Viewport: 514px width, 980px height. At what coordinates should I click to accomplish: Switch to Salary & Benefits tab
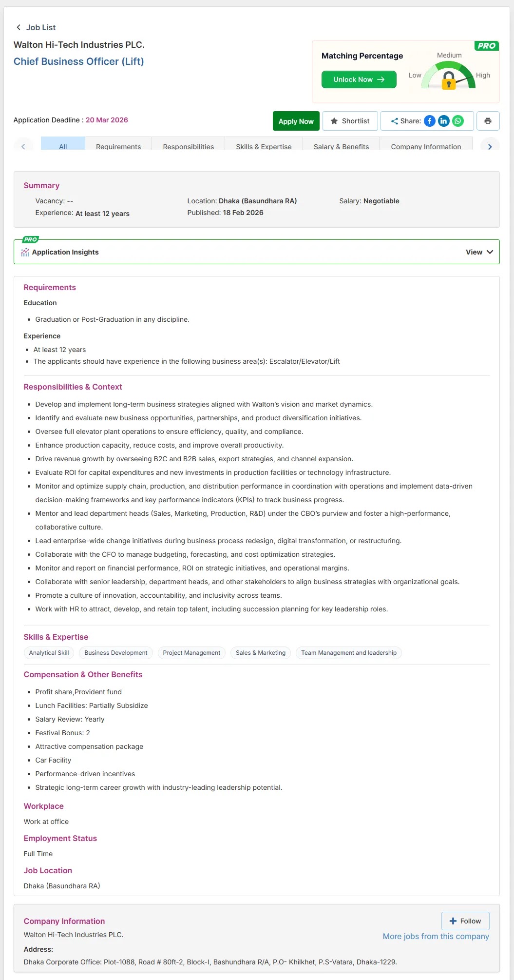(341, 146)
